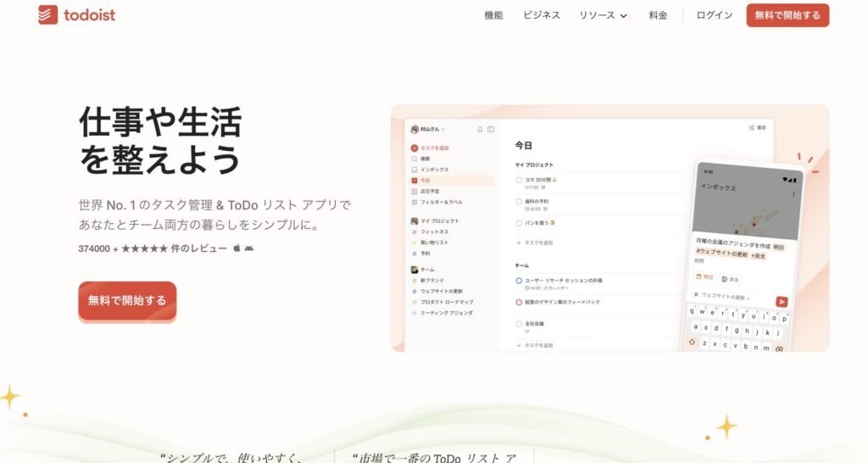Click the ログイン link
Image resolution: width=868 pixels, height=463 pixels.
(714, 15)
